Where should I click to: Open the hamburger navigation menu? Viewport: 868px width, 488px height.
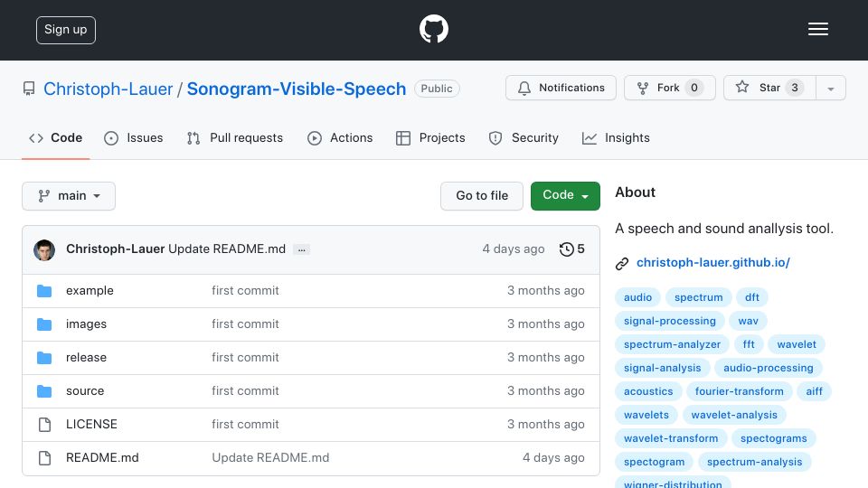[817, 29]
